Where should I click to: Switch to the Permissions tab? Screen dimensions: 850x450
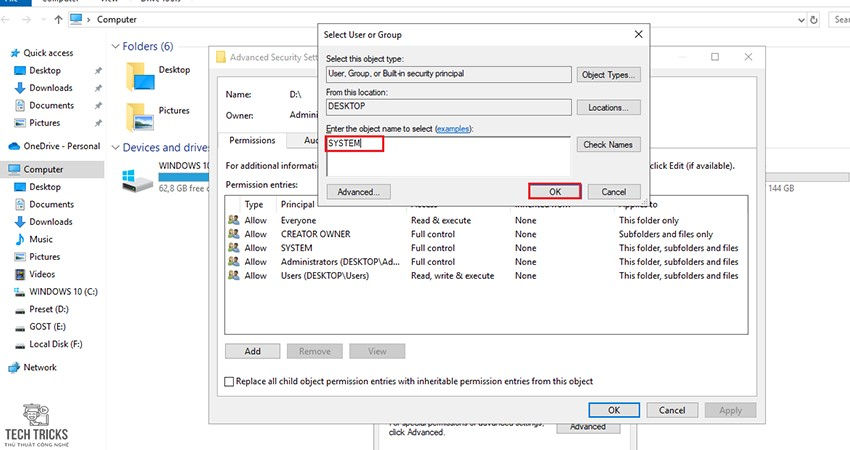click(252, 140)
